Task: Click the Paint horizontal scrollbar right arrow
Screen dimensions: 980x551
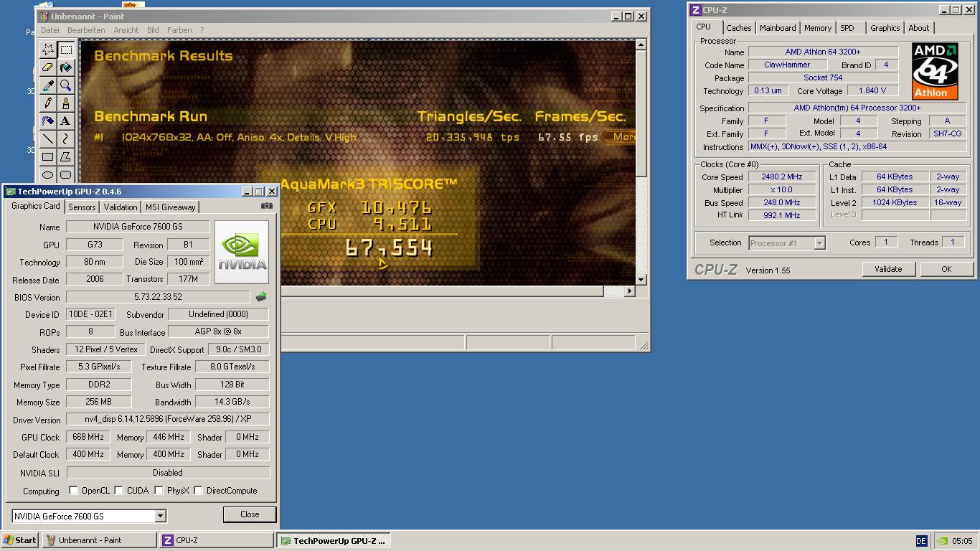Action: click(630, 291)
